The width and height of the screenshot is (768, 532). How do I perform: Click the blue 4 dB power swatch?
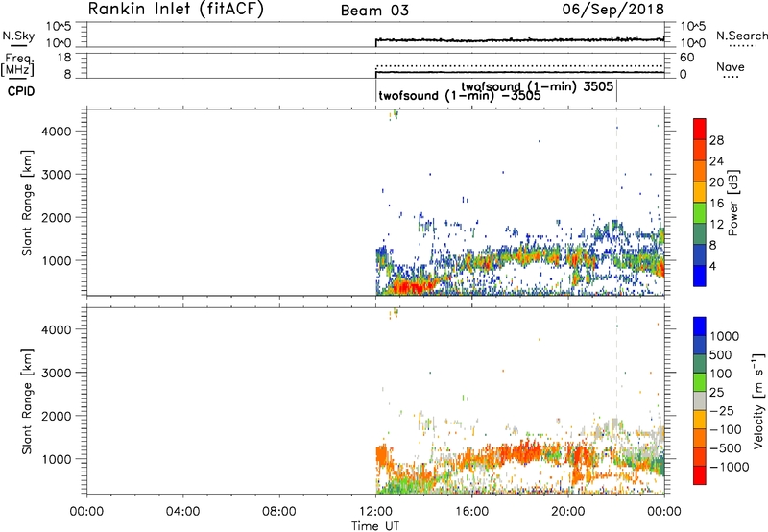700,276
